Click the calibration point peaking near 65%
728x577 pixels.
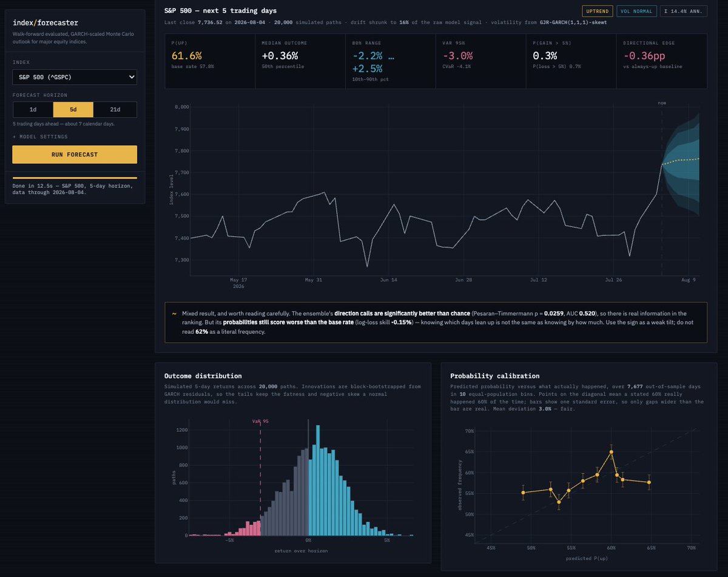(x=612, y=451)
